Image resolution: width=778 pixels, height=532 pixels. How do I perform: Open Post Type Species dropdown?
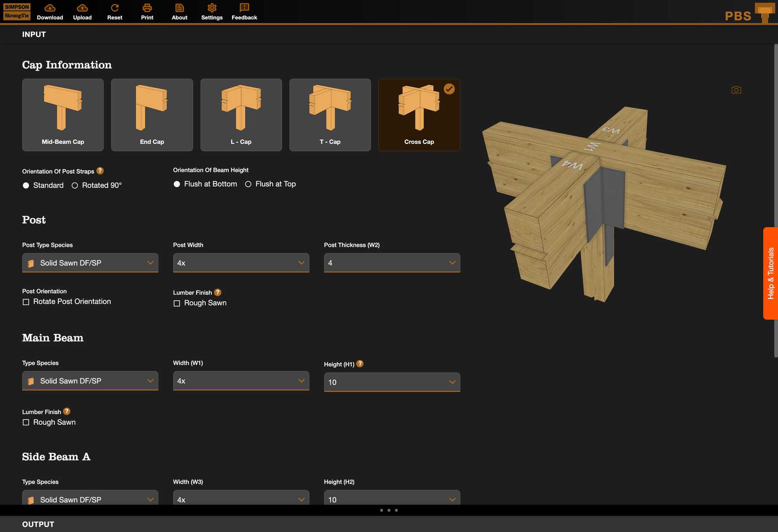[90, 263]
